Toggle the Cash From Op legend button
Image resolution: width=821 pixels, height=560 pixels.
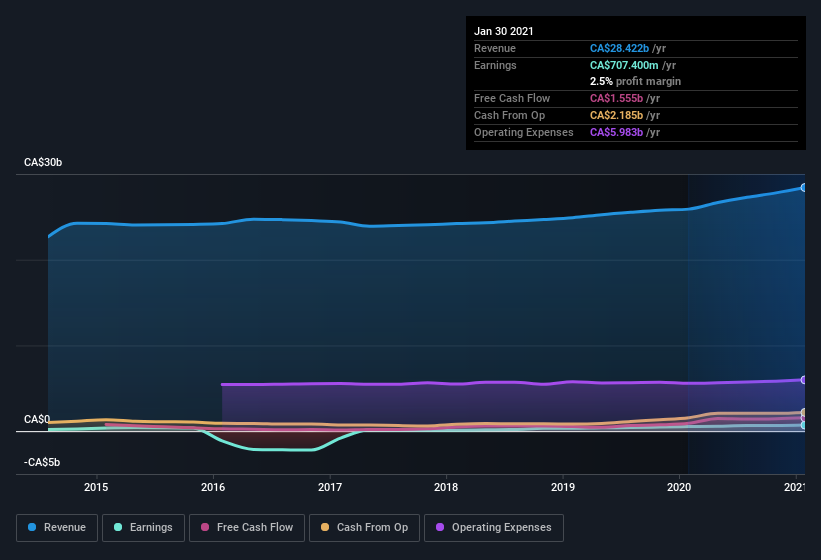pos(364,528)
